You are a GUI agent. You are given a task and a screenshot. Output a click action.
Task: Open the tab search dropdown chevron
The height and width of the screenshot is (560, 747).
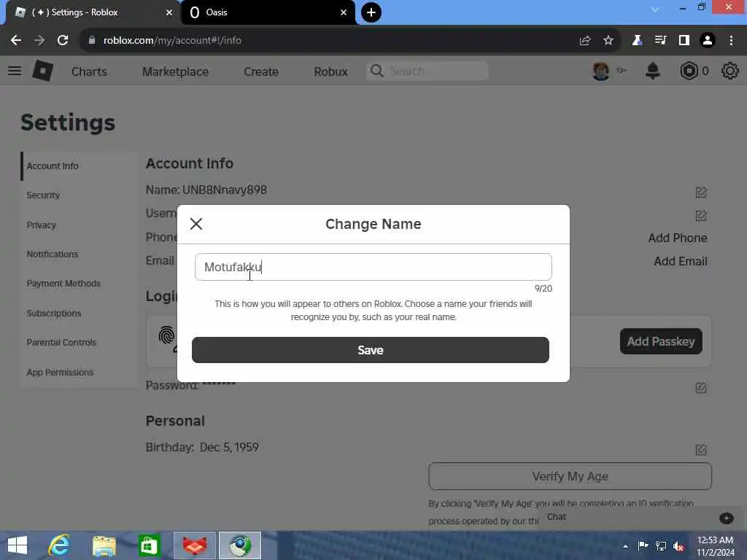tap(655, 9)
